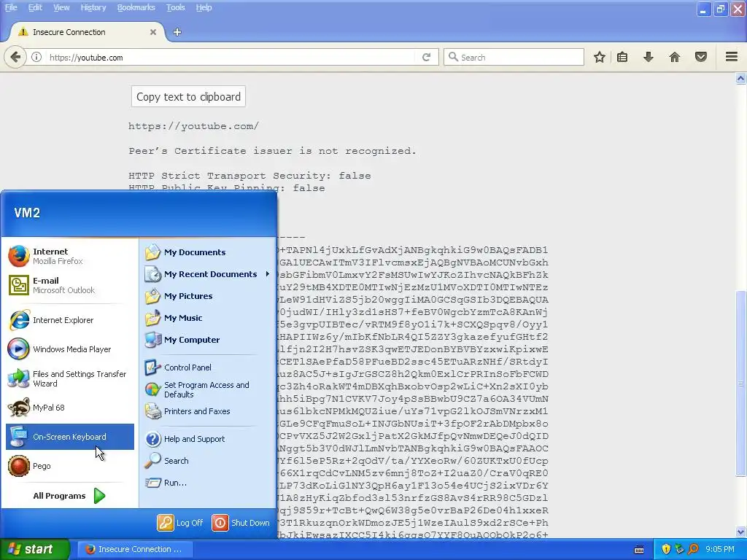
Task: Click the page vertical scrollbar thumb
Action: (741, 383)
